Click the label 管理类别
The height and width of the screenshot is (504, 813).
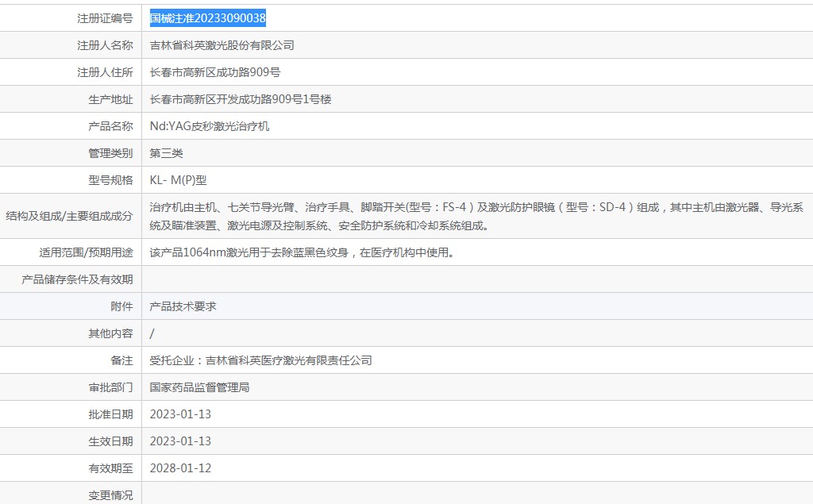(x=111, y=153)
